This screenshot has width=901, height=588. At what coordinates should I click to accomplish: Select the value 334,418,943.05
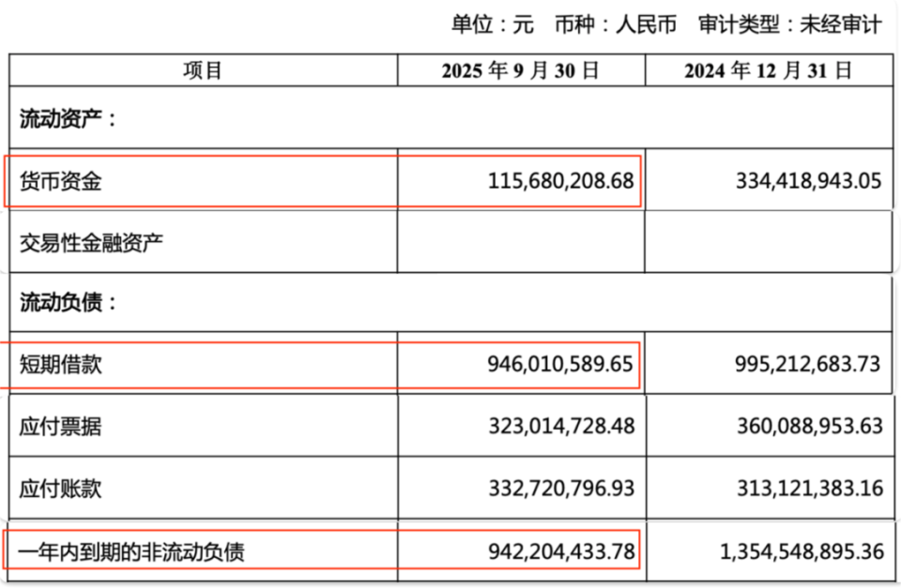(x=808, y=181)
